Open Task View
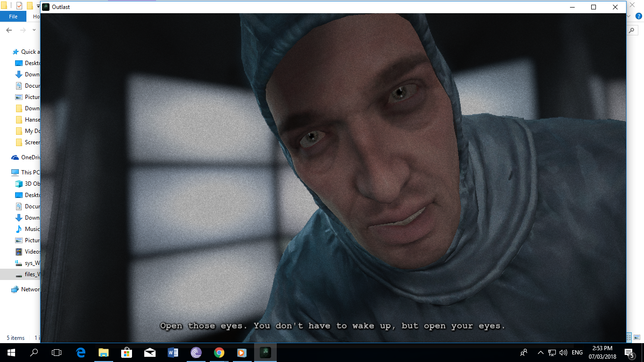The height and width of the screenshot is (362, 644). [x=57, y=352]
